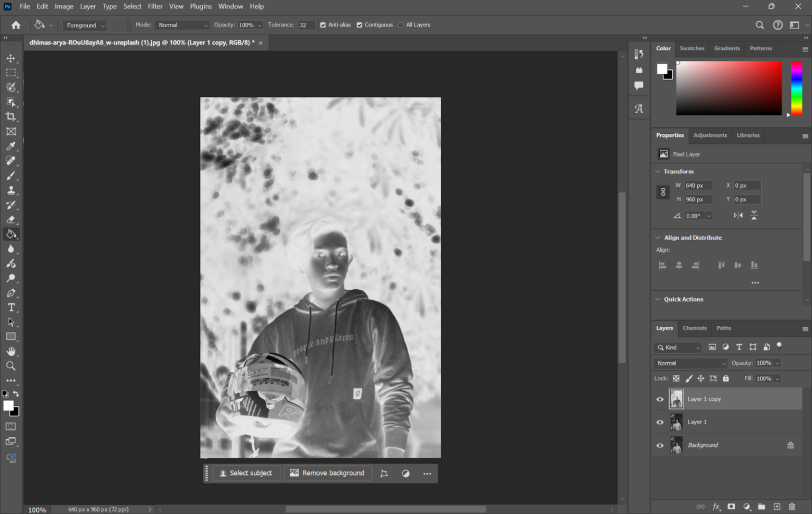This screenshot has width=812, height=514.
Task: Open the layer blend mode dropdown
Action: pos(690,363)
